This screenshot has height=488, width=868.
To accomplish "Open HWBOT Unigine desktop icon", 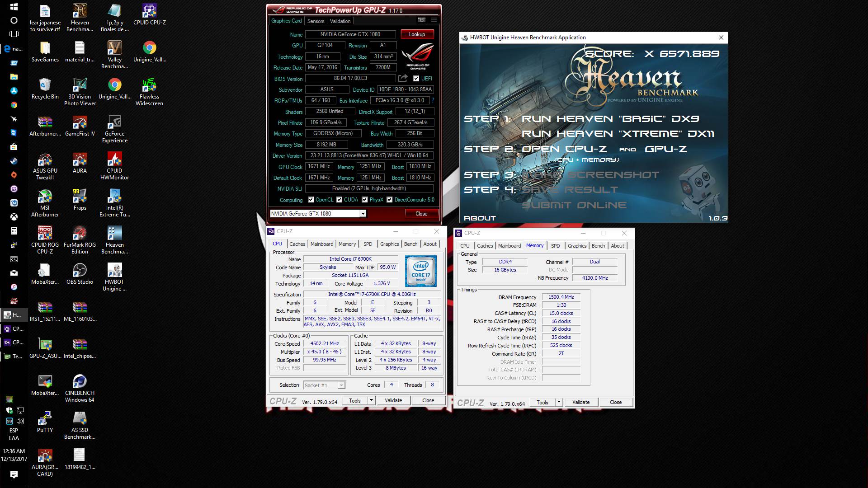I will tap(115, 277).
